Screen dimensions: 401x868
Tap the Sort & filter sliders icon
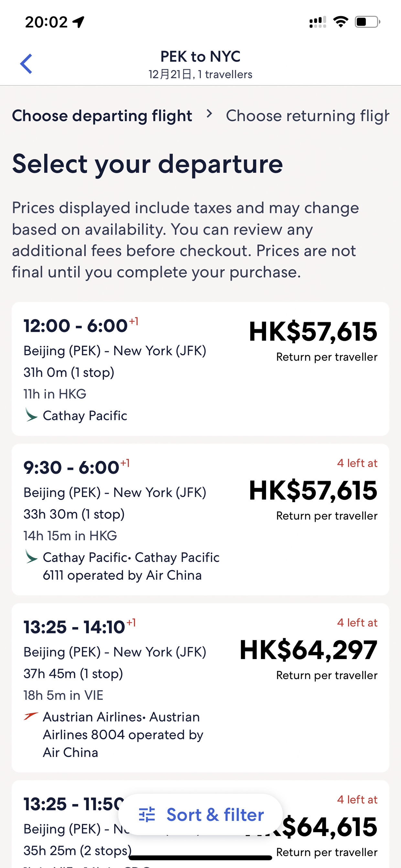(147, 815)
